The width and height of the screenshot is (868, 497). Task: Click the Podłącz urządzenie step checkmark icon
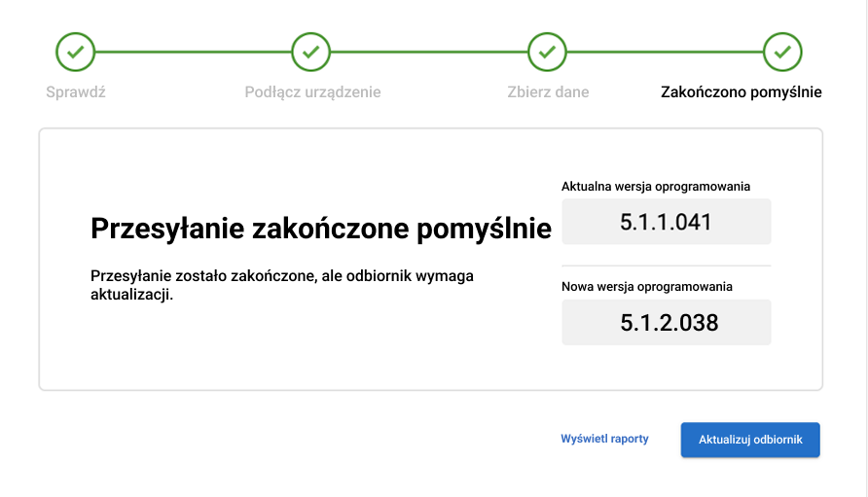[x=311, y=52]
